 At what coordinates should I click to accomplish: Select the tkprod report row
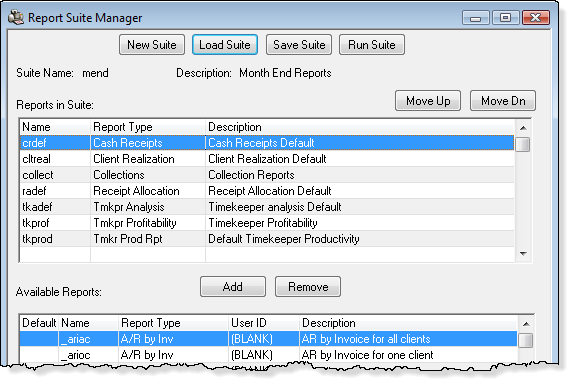[x=267, y=239]
